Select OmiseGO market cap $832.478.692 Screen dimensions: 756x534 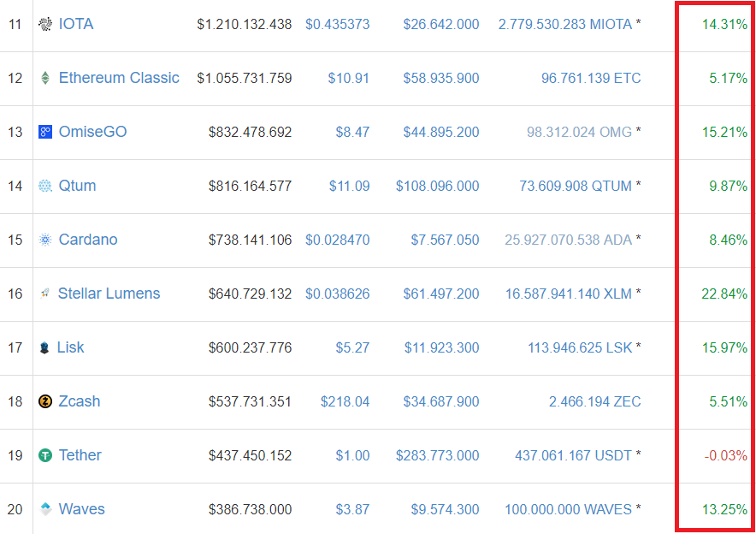click(x=251, y=132)
